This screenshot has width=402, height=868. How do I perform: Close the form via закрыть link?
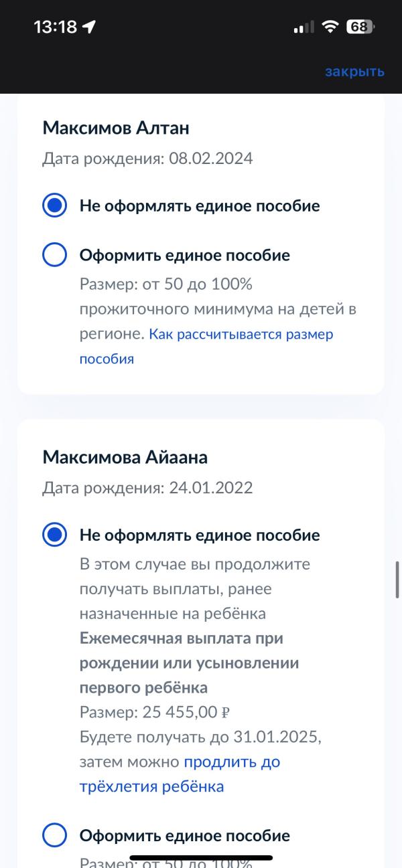click(x=354, y=72)
